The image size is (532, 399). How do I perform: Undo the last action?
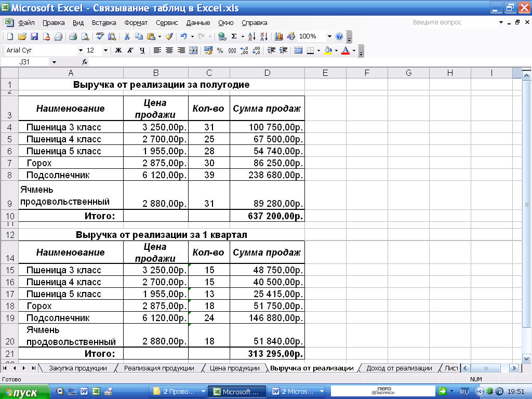click(x=183, y=36)
